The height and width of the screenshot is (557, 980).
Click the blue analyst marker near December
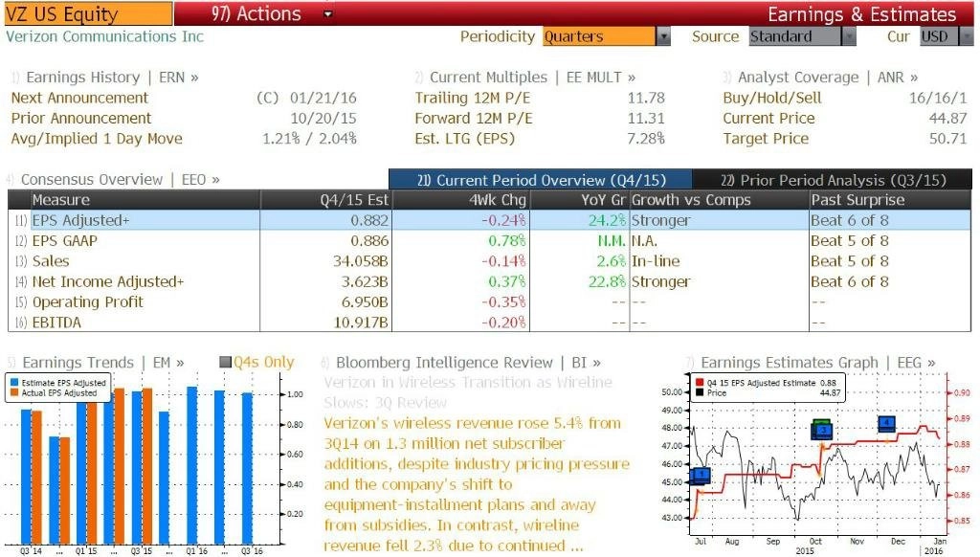[887, 424]
